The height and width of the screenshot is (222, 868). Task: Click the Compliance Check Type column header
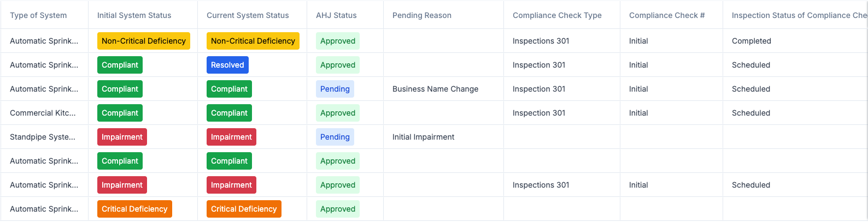pos(557,15)
